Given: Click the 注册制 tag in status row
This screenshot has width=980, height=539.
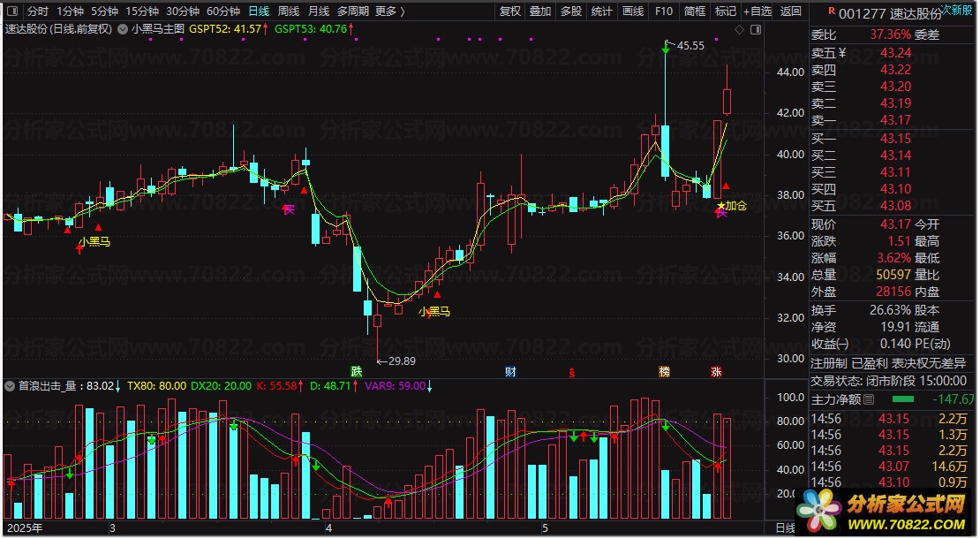Looking at the screenshot, I should [829, 362].
